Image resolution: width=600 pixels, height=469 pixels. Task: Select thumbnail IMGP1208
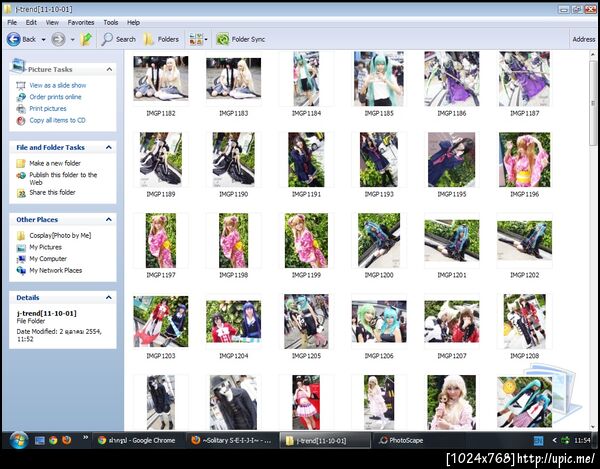(x=524, y=321)
